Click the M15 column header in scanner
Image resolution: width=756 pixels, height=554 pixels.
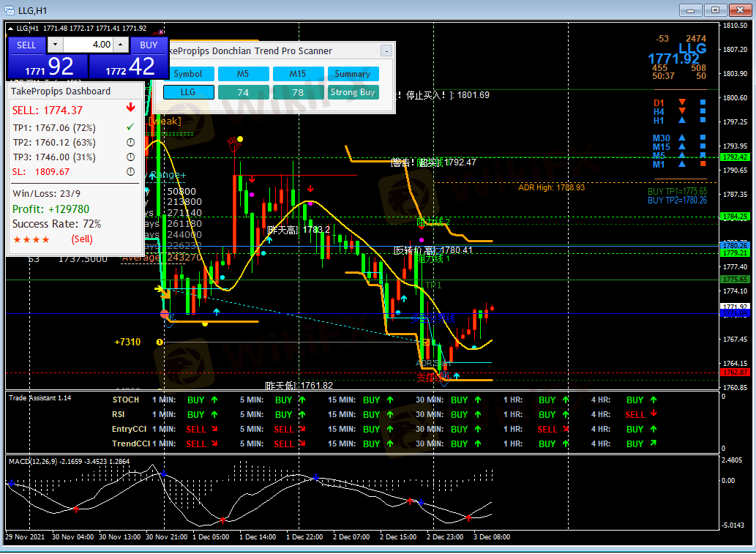coord(298,74)
